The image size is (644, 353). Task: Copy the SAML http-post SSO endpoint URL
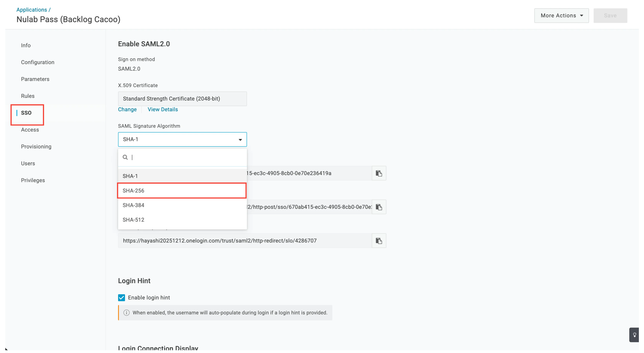click(379, 207)
